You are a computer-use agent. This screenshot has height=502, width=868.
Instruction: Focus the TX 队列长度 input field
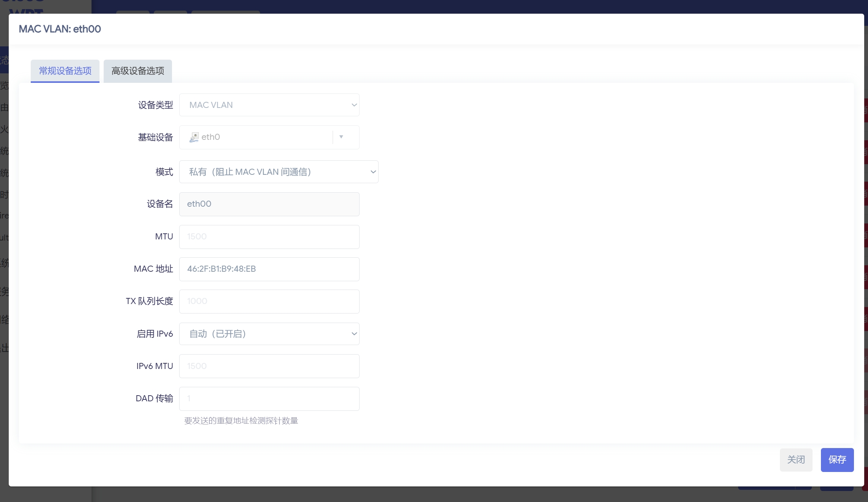tap(269, 301)
